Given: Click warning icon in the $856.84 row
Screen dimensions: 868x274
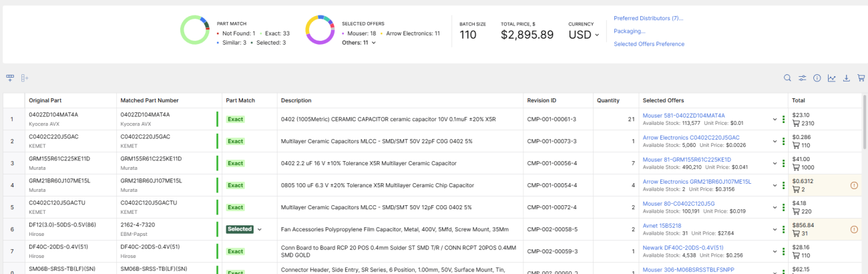Looking at the screenshot, I should pyautogui.click(x=854, y=229).
